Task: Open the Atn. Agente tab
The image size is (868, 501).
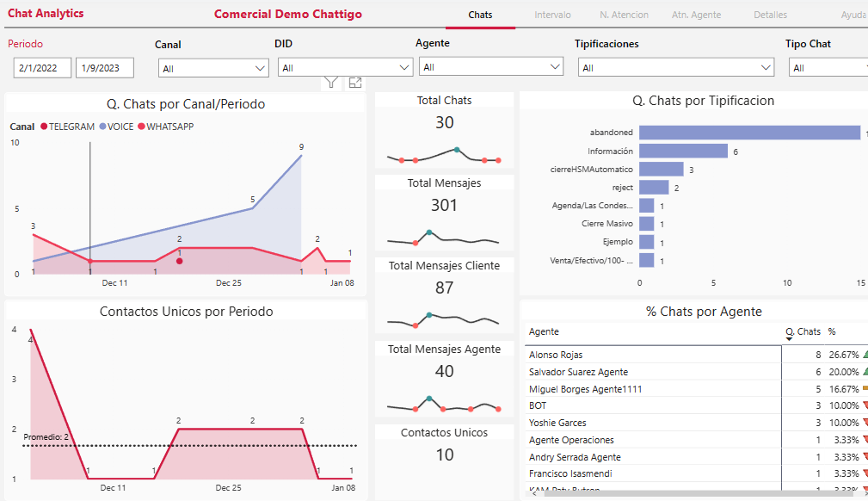Action: pos(696,15)
